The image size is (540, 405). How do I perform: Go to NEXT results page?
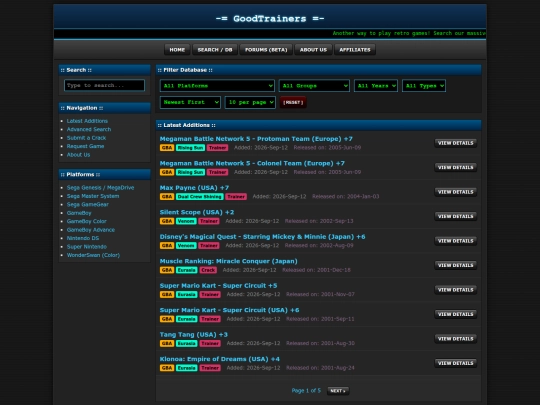click(338, 391)
